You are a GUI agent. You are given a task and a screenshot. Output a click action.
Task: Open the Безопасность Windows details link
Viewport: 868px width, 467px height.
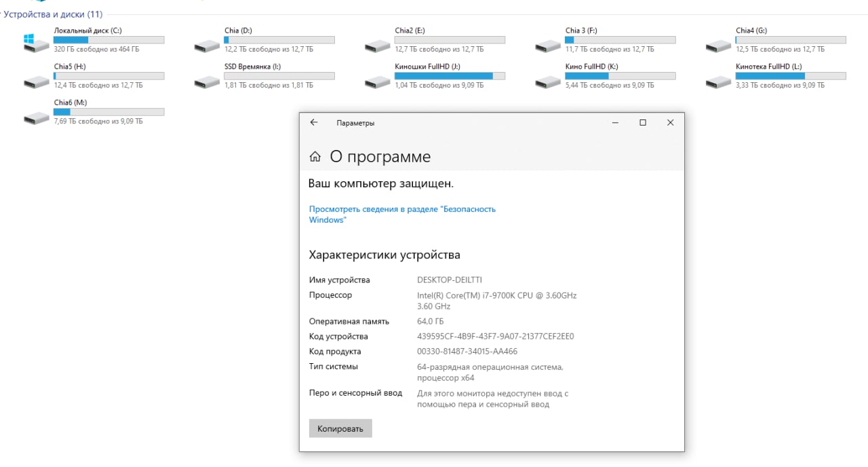(x=402, y=214)
